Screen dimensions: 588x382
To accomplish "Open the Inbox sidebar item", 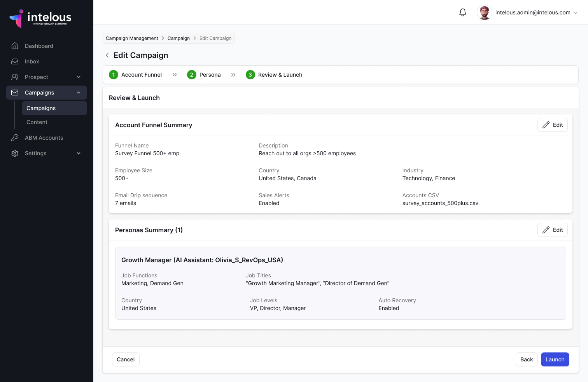I will click(x=32, y=61).
